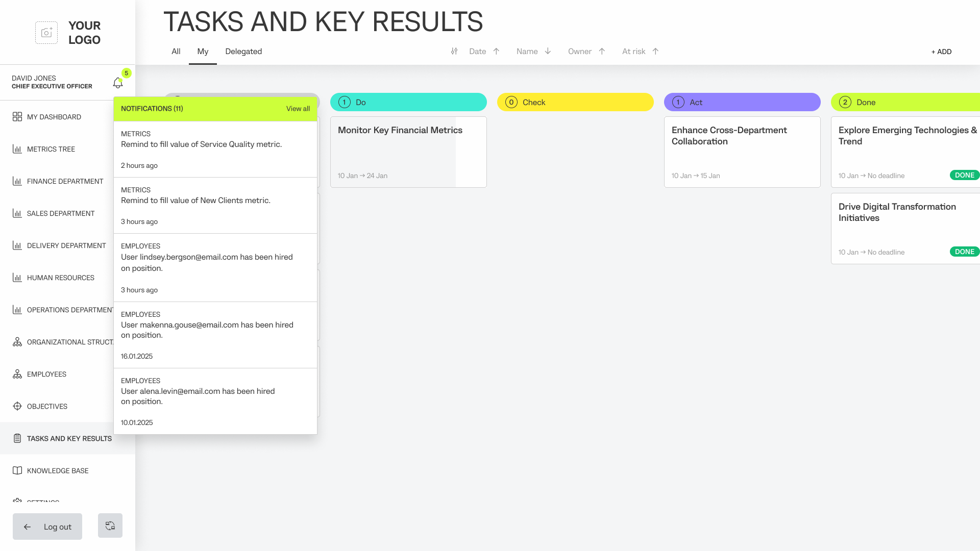Image resolution: width=980 pixels, height=551 pixels.
Task: Click the My Dashboard grid icon
Action: (x=17, y=117)
